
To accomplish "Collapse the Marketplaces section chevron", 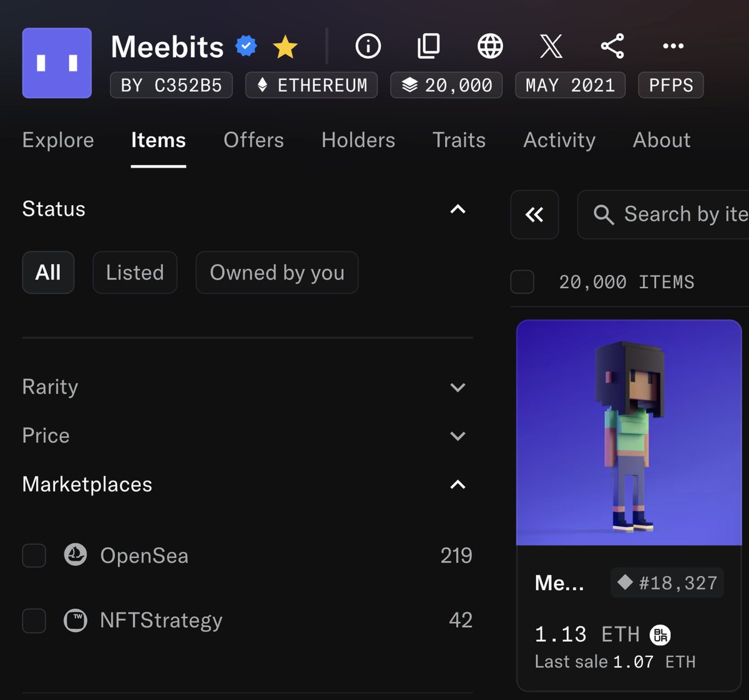I will pyautogui.click(x=458, y=485).
